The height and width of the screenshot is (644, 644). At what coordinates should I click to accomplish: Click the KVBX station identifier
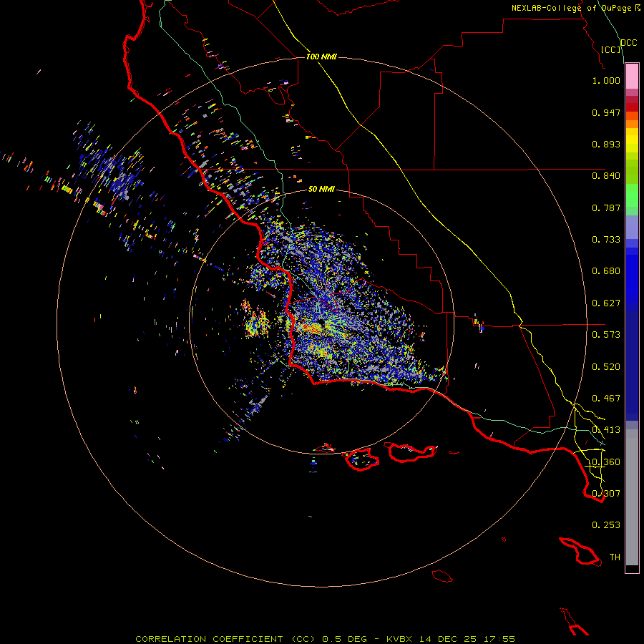[x=399, y=639]
